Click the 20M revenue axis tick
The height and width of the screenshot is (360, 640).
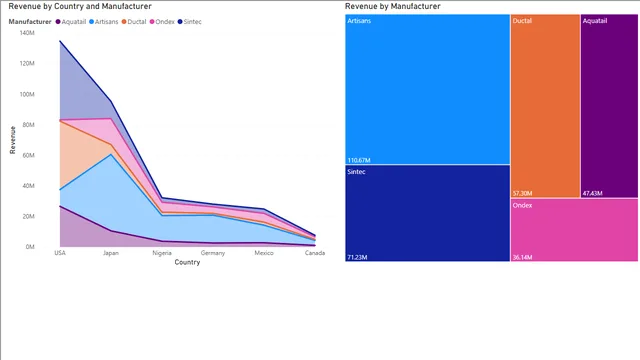point(29,216)
